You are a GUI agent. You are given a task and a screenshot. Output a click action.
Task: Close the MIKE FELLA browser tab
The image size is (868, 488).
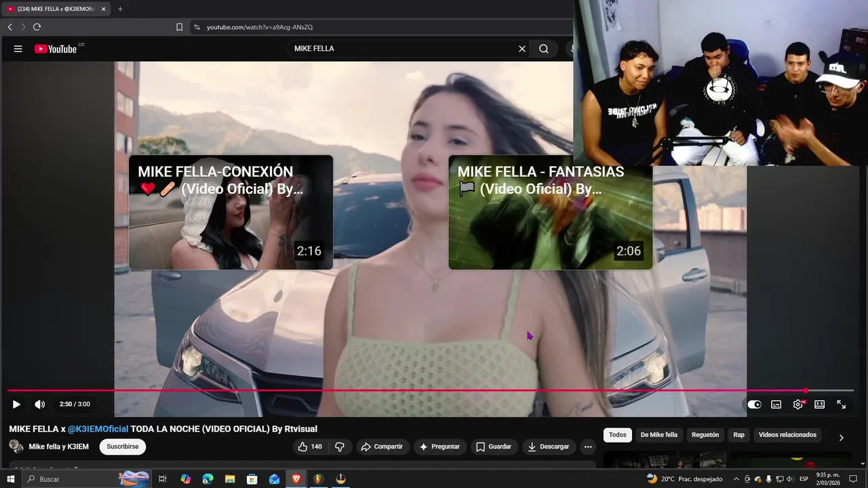pyautogui.click(x=104, y=9)
